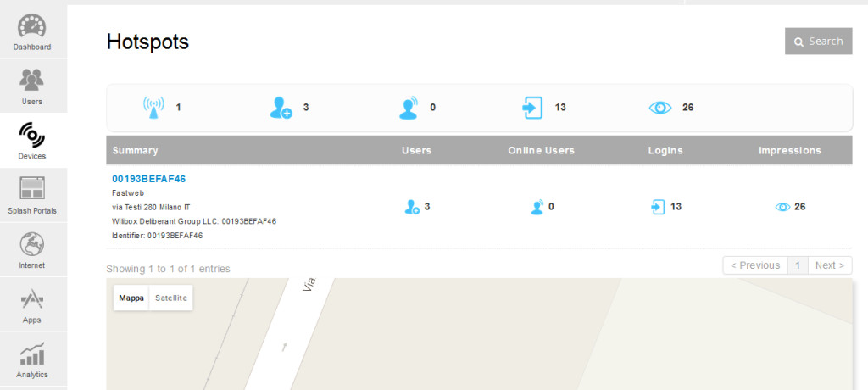The image size is (868, 390).
Task: Click the Fastweb text in hotspot row
Action: 128,192
